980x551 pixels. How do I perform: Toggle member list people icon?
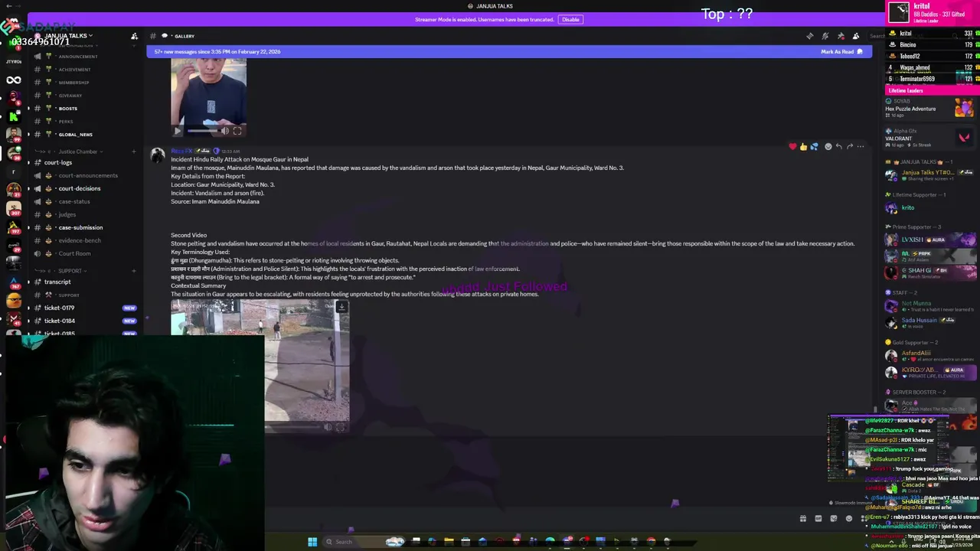[x=856, y=36]
